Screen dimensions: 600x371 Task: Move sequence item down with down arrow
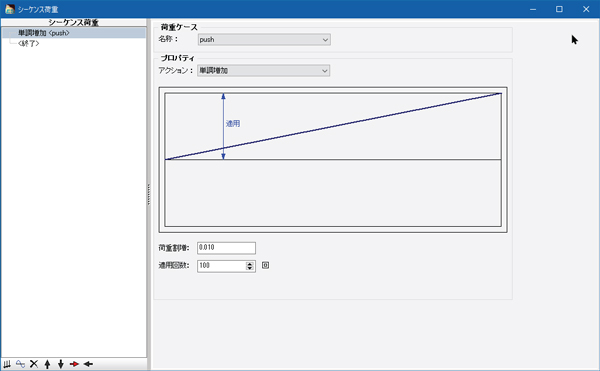(x=60, y=364)
